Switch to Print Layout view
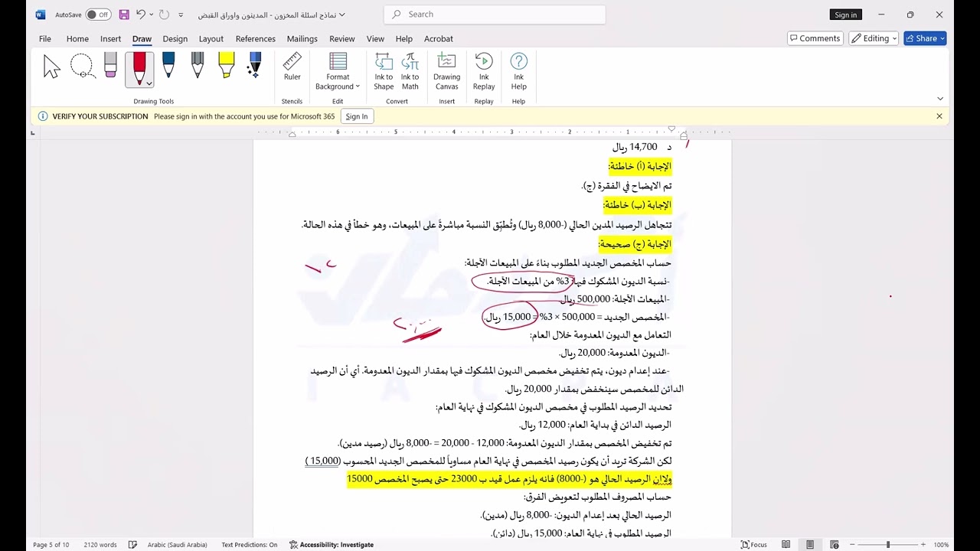 coord(810,545)
